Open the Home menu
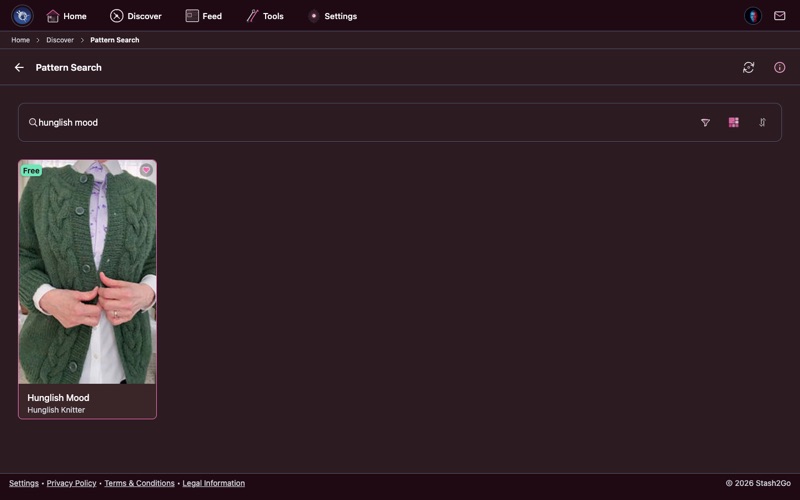The image size is (800, 500). (66, 16)
